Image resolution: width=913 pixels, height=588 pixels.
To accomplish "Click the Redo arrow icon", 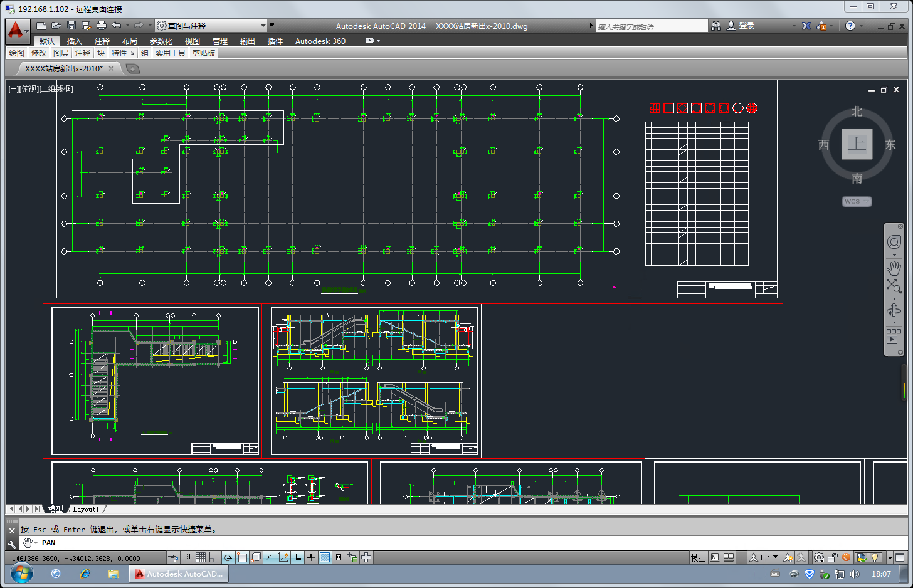I will 139,26.
